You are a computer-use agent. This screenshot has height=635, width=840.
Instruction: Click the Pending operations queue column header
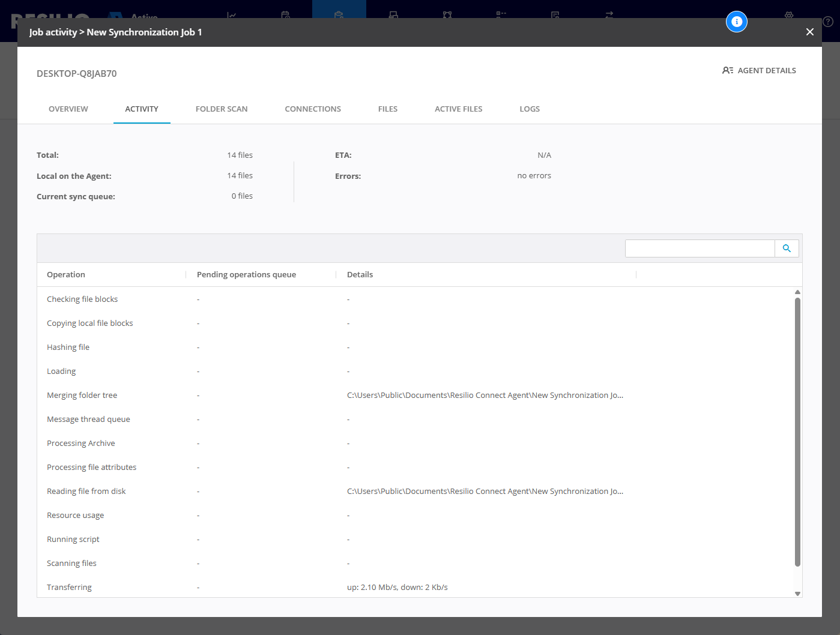coord(246,275)
